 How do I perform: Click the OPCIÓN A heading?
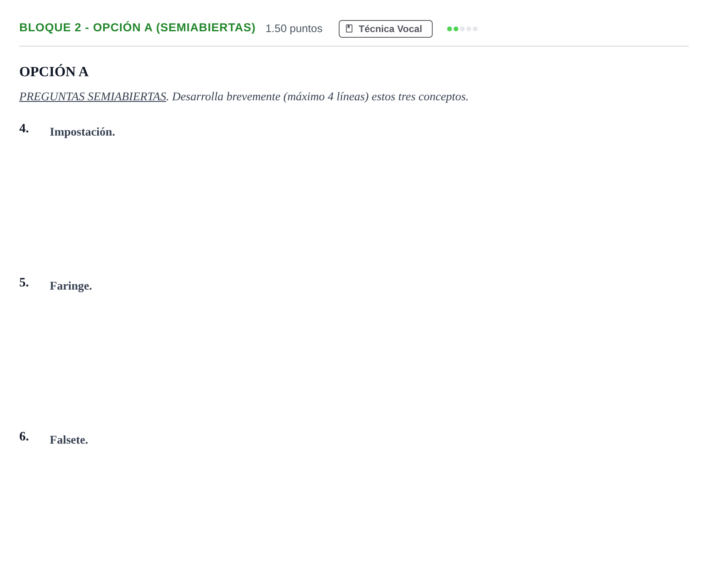pos(54,72)
